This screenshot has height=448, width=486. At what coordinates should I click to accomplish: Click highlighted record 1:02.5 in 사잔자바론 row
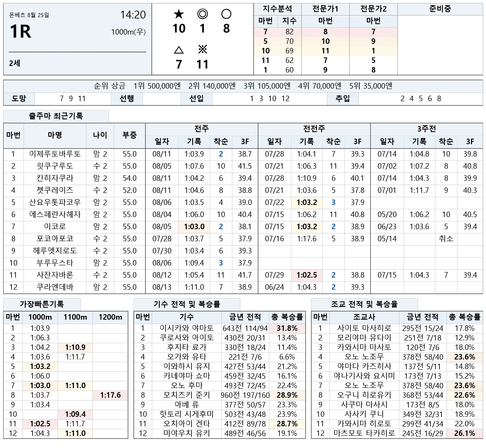coord(307,275)
